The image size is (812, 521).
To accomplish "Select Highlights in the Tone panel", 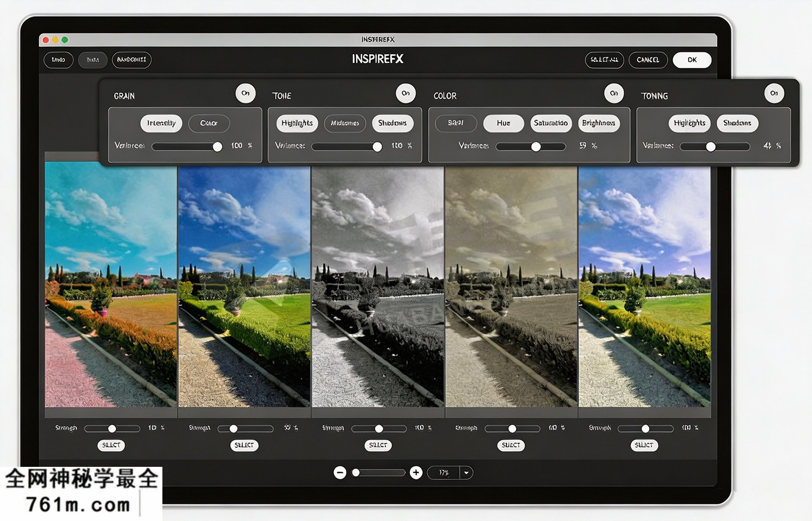I will (x=297, y=123).
